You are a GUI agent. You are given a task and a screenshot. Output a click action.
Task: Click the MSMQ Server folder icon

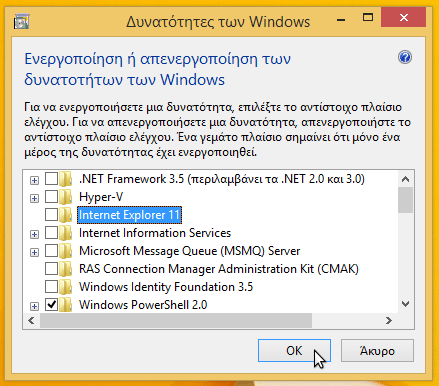pos(66,251)
